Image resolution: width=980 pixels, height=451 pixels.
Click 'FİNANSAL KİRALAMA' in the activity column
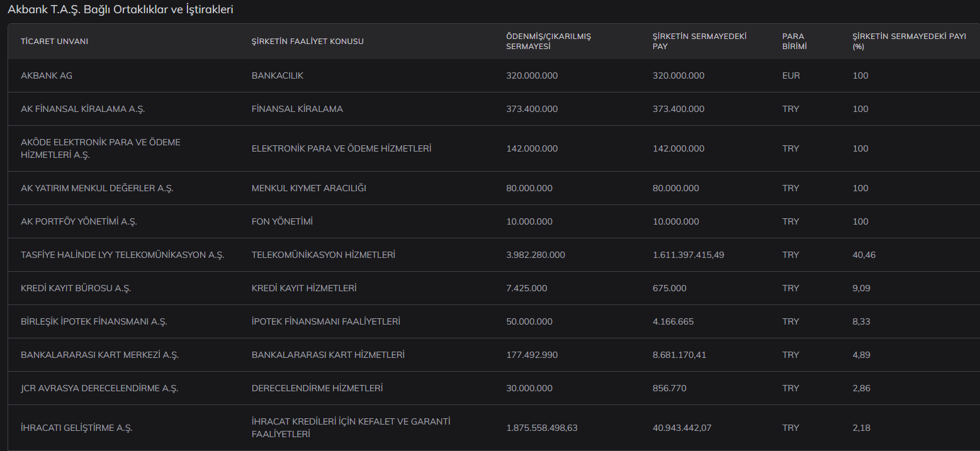pyautogui.click(x=297, y=109)
